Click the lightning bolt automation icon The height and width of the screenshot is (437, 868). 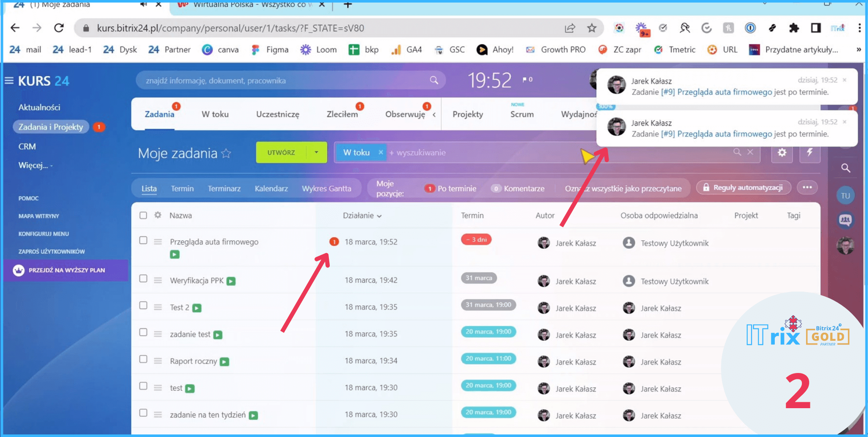810,153
